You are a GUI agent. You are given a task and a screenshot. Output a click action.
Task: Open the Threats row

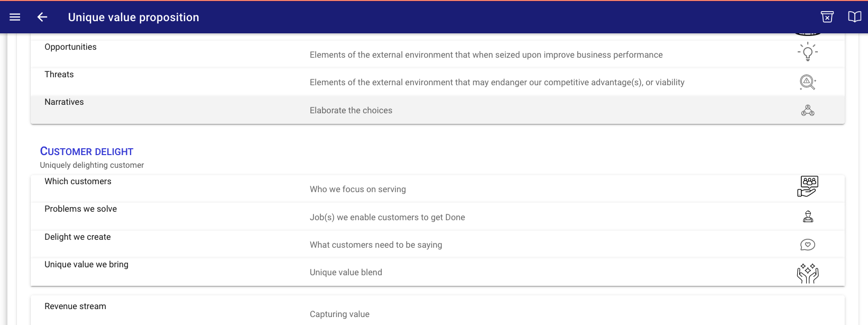click(x=59, y=75)
